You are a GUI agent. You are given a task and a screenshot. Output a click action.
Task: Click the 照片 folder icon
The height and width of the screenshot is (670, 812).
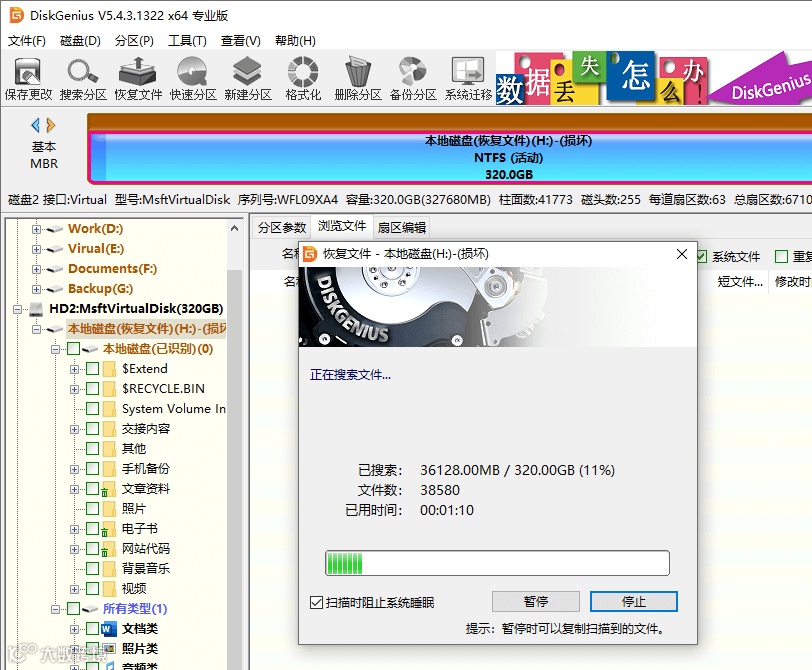109,509
